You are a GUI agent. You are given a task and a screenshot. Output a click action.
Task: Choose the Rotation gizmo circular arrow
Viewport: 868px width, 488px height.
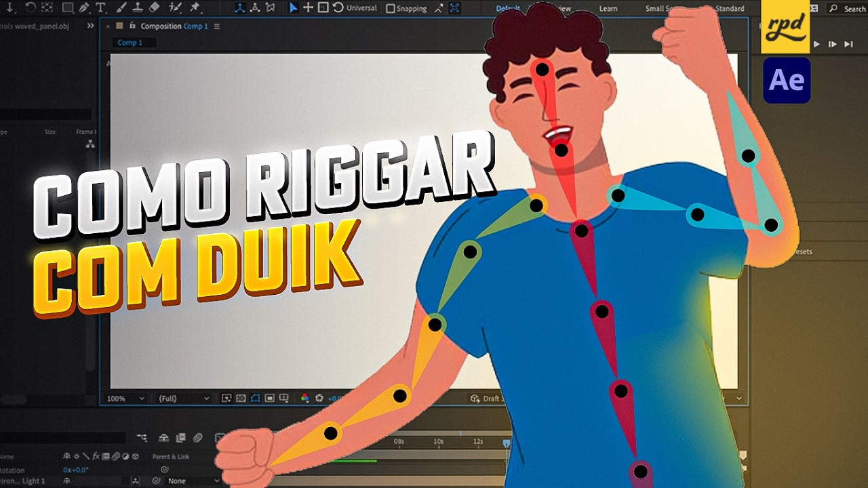coord(338,7)
